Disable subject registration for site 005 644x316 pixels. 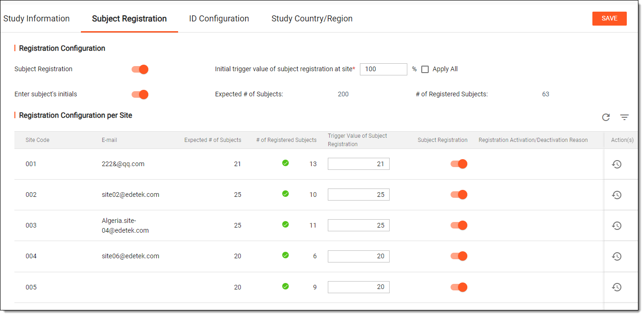pos(459,287)
